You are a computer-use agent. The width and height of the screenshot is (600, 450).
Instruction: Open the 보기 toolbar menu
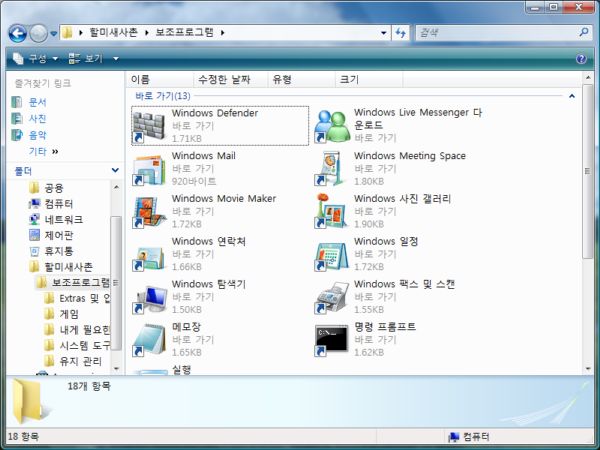click(86, 59)
